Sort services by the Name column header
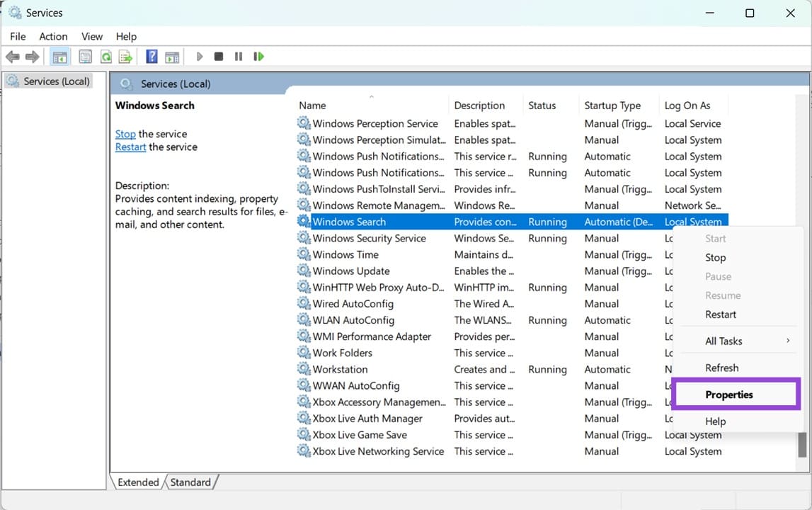The image size is (812, 510). pyautogui.click(x=312, y=105)
